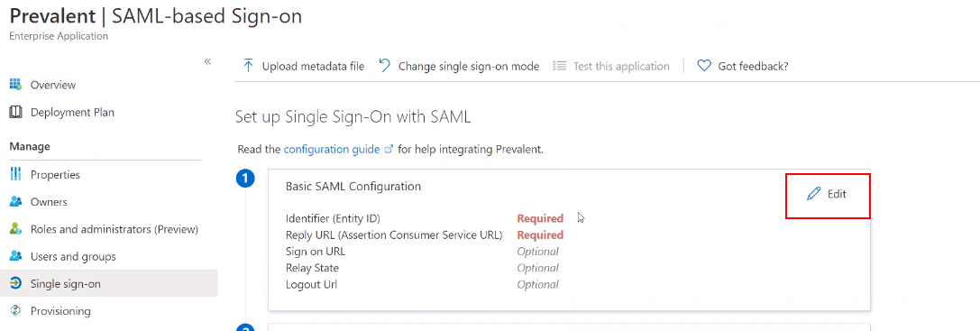Click the Single sign-on arrow icon

tap(15, 283)
